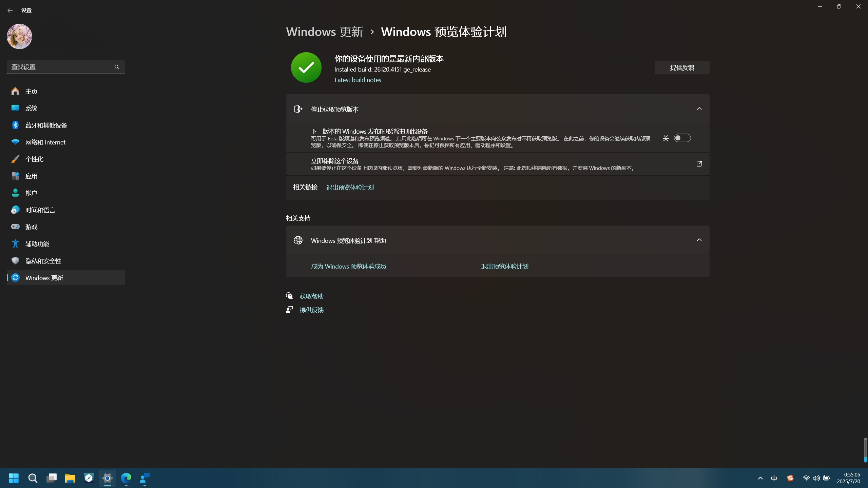This screenshot has height=488, width=868.
Task: Open the 获取帮助 link
Action: (311, 296)
